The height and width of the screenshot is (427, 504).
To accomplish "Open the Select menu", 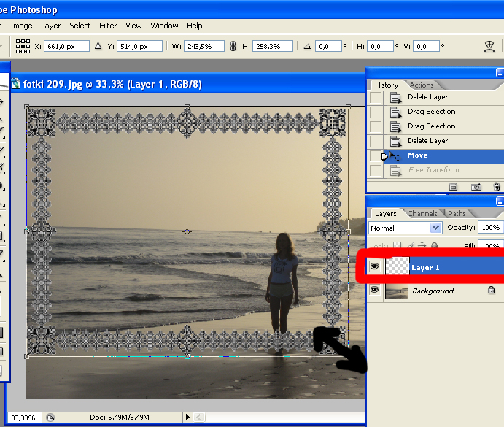I will 80,26.
